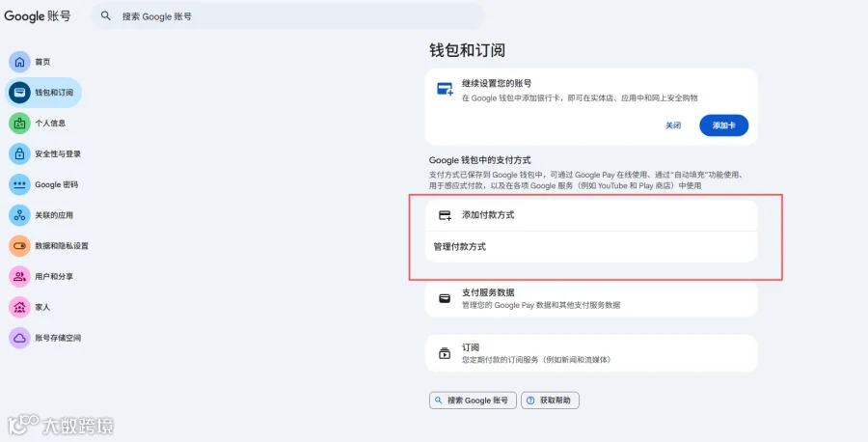Screen dimensions: 868x442
Task: Click the subscriptions play icon
Action: click(445, 353)
